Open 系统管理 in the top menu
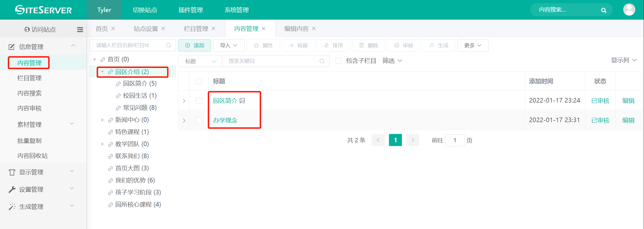The height and width of the screenshot is (229, 644). (237, 10)
